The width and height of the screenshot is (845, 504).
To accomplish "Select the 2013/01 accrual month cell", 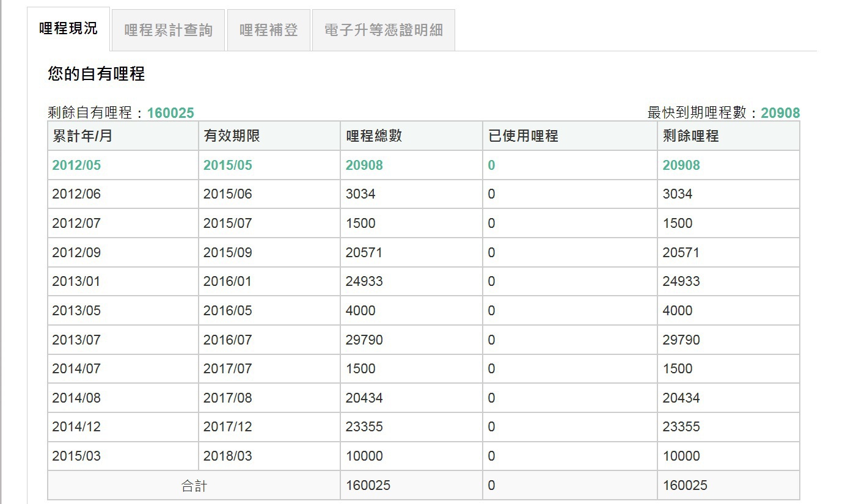I will coord(76,282).
